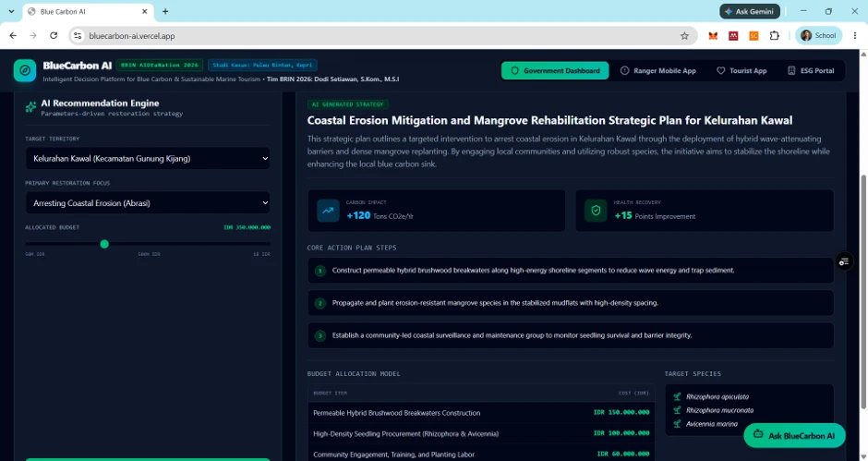Close the Blue Carbon AI tab
Viewport: 868px width, 461px height.
tap(145, 11)
